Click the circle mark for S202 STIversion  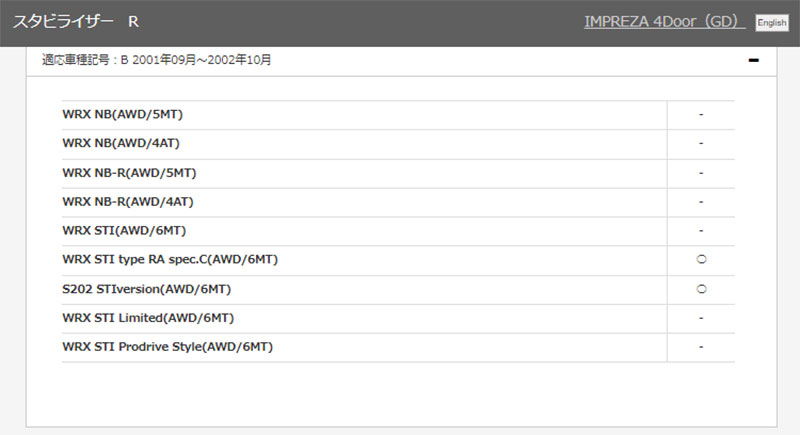pyautogui.click(x=701, y=289)
